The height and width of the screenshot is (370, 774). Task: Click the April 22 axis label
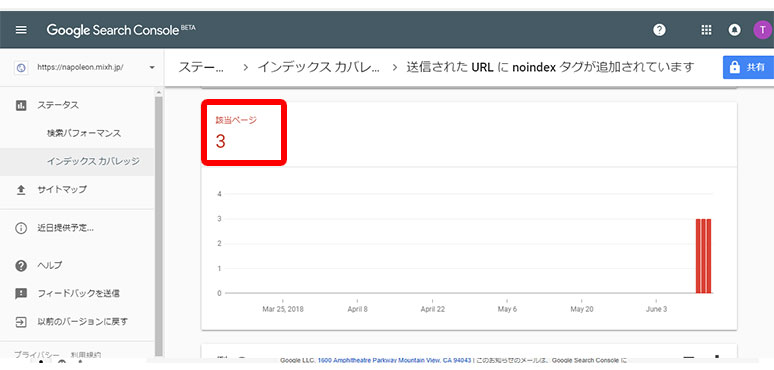tap(432, 309)
